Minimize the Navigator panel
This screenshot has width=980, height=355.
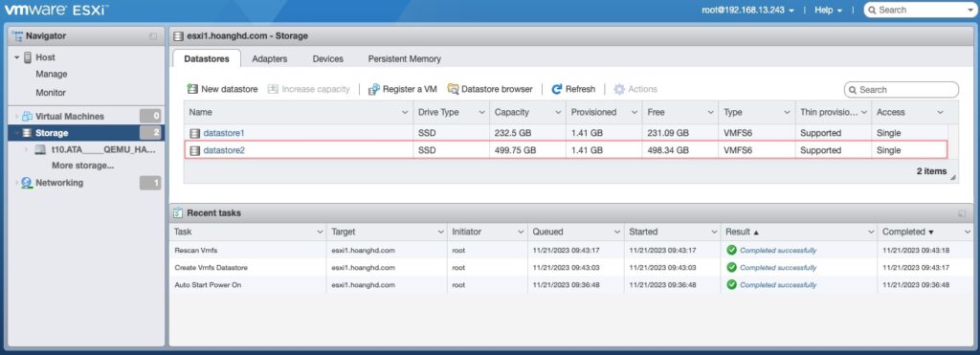[153, 36]
